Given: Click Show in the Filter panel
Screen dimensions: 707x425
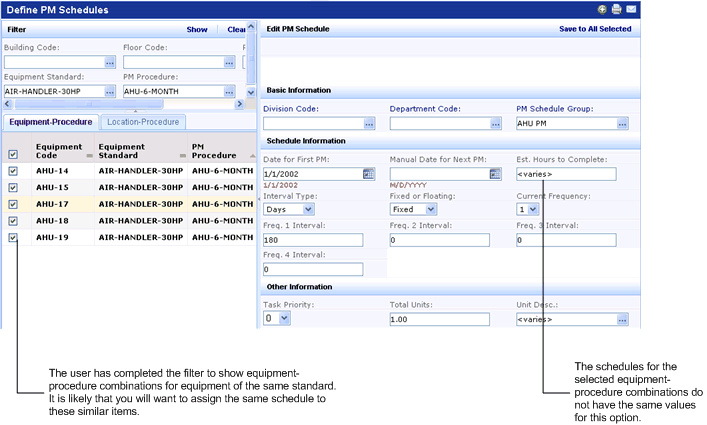Looking at the screenshot, I should tap(197, 30).
